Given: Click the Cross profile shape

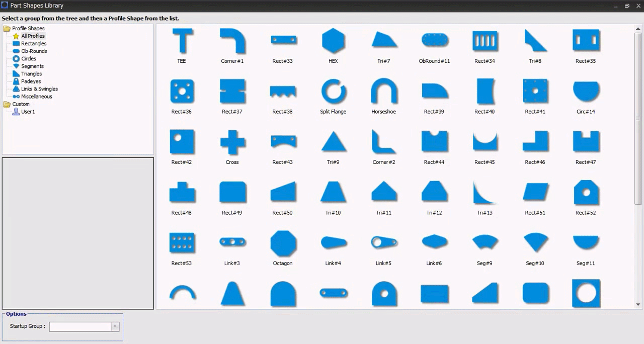Looking at the screenshot, I should click(232, 142).
